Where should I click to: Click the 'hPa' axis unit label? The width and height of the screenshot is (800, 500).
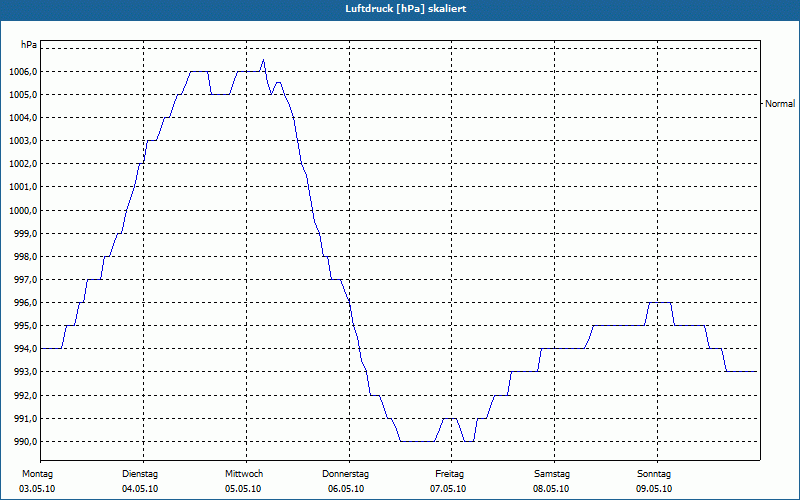29,45
